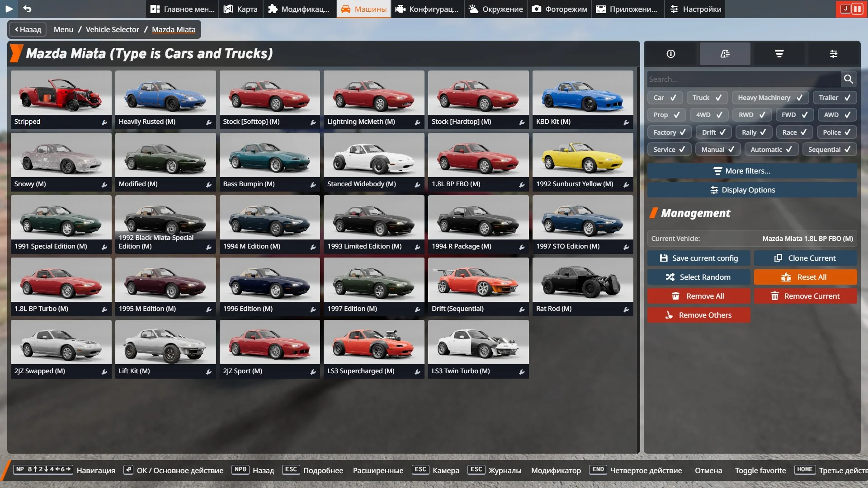Click the vehicle search field
The height and width of the screenshot is (488, 868).
pyautogui.click(x=744, y=79)
